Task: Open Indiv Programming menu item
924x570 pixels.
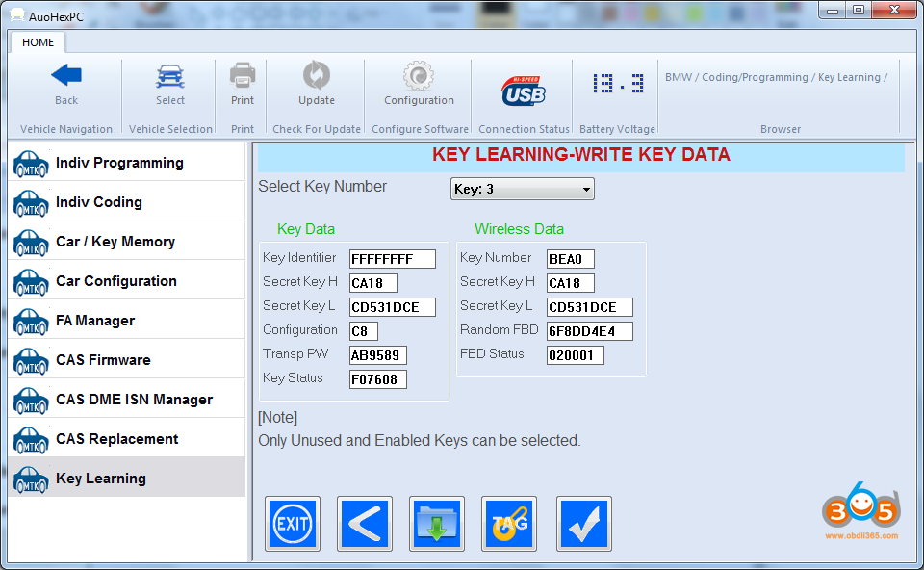Action: [127, 162]
